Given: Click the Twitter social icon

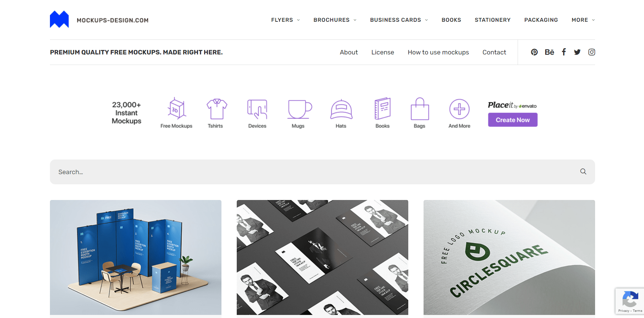Looking at the screenshot, I should (577, 52).
